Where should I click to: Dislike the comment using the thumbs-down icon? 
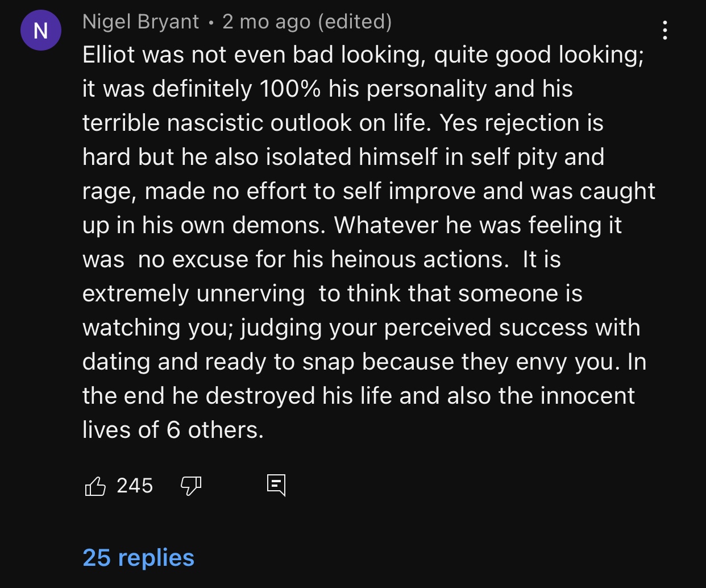tap(191, 486)
